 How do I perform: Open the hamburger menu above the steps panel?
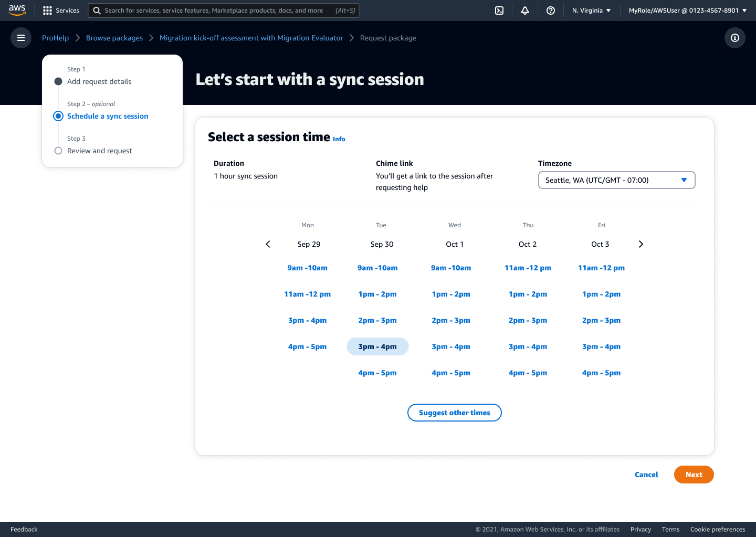(20, 37)
